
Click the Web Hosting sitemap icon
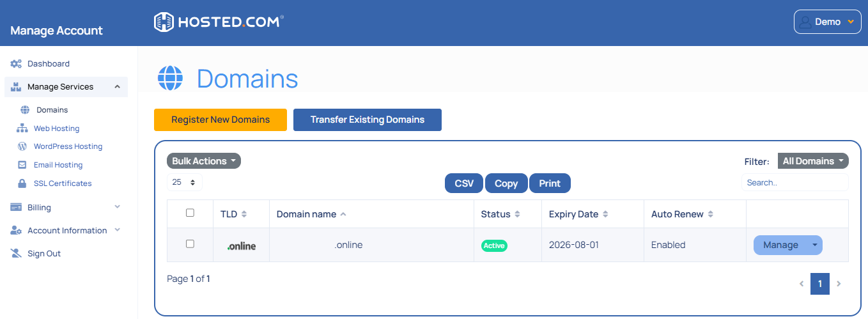22,128
